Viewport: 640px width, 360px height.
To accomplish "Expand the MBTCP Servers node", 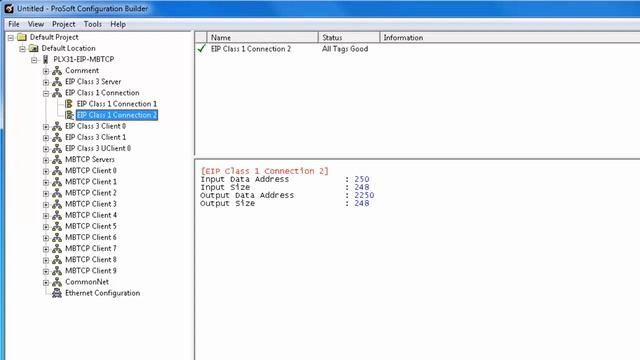I will click(46, 160).
